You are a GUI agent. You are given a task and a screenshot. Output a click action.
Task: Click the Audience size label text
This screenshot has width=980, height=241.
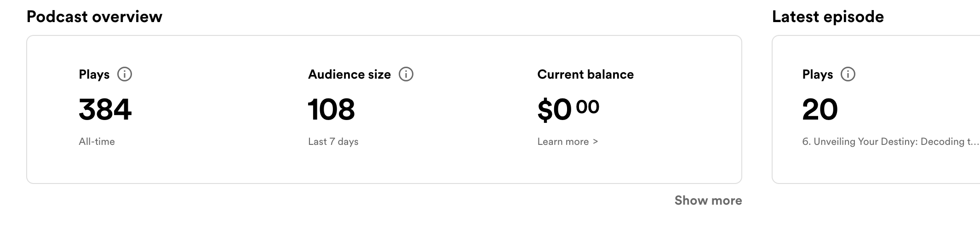(349, 75)
